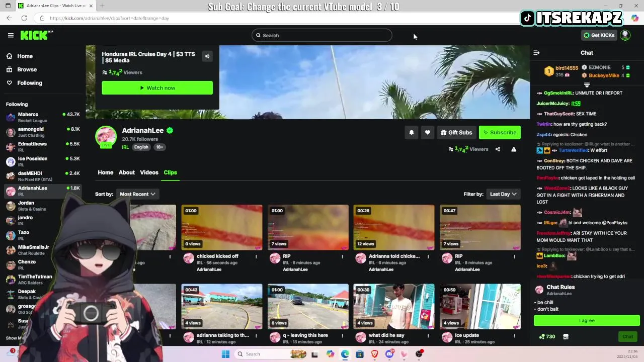The width and height of the screenshot is (644, 362).
Task: Click the Subscribe button
Action: (x=500, y=133)
